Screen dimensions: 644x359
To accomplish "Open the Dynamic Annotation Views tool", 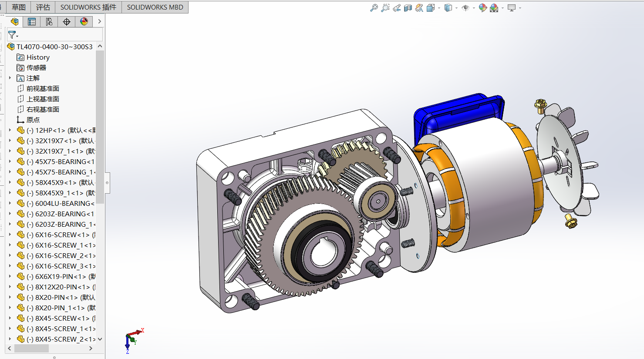I will 419,8.
